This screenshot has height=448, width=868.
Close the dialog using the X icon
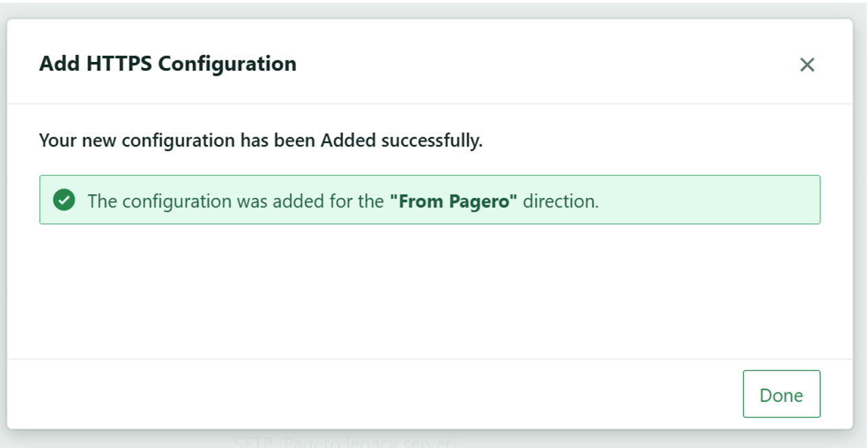pyautogui.click(x=807, y=65)
